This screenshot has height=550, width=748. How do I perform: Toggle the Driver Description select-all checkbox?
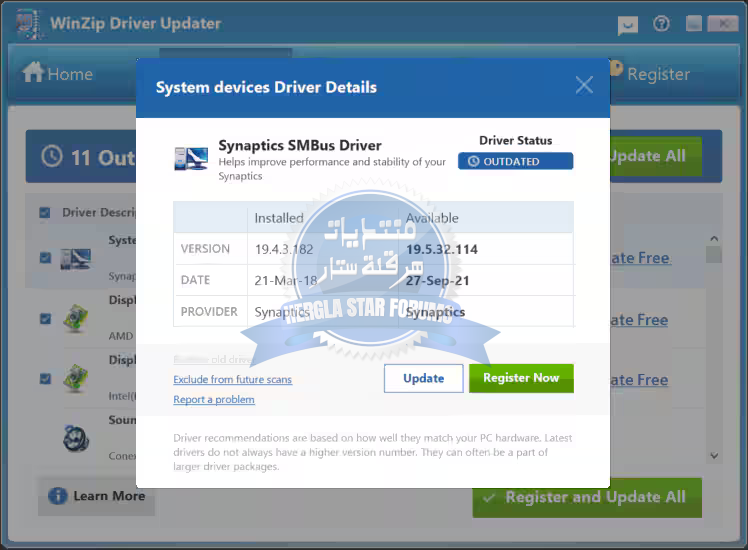click(x=45, y=212)
